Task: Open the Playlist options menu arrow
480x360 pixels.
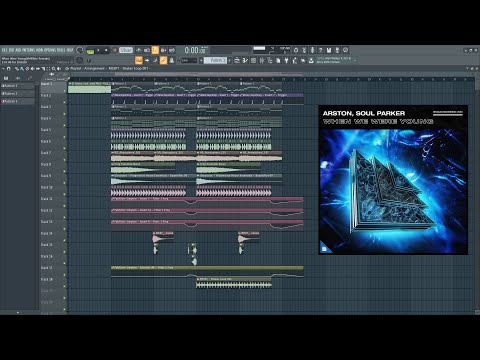Action: [3, 69]
